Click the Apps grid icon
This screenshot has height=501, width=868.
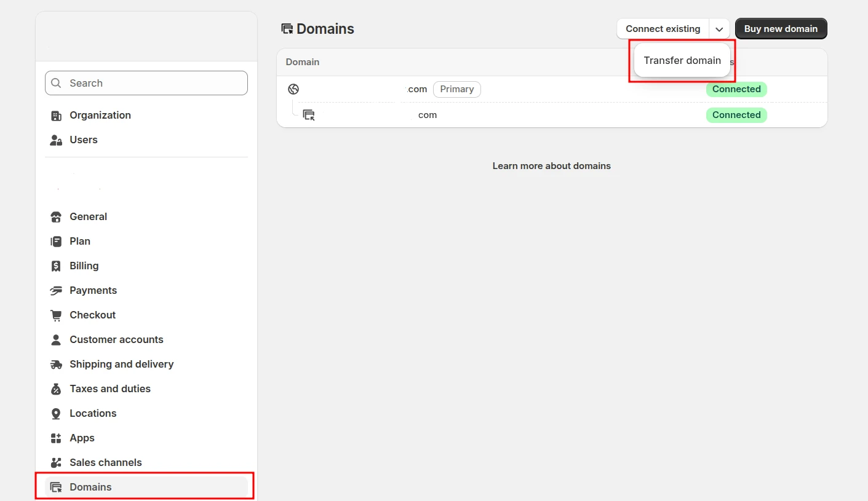[56, 438]
